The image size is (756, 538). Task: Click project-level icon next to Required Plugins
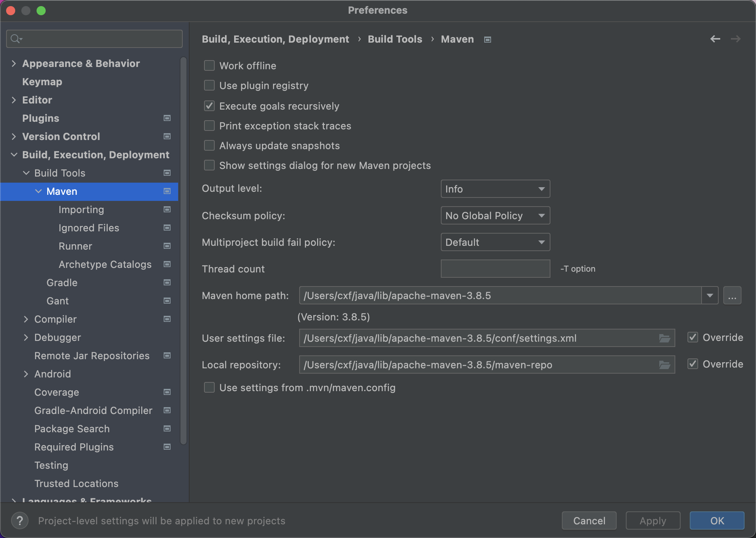167,447
